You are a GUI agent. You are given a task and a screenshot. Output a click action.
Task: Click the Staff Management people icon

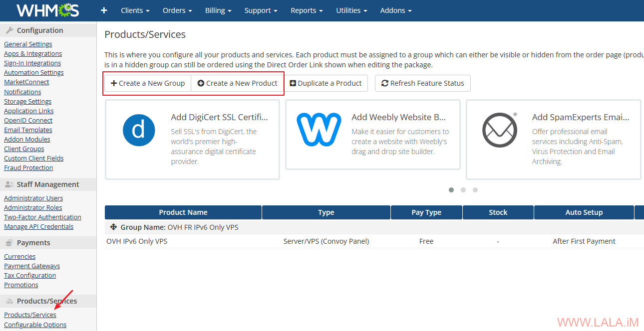[9, 184]
